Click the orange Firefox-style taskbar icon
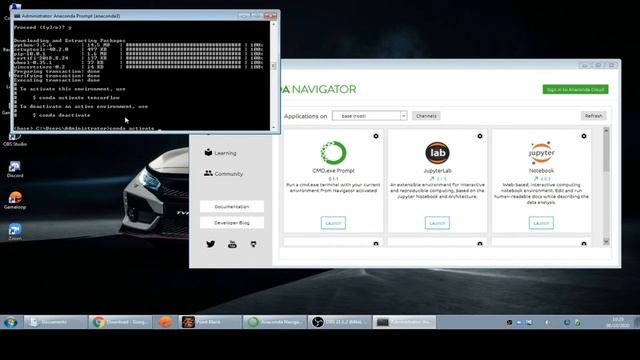640x360 pixels. point(165,322)
